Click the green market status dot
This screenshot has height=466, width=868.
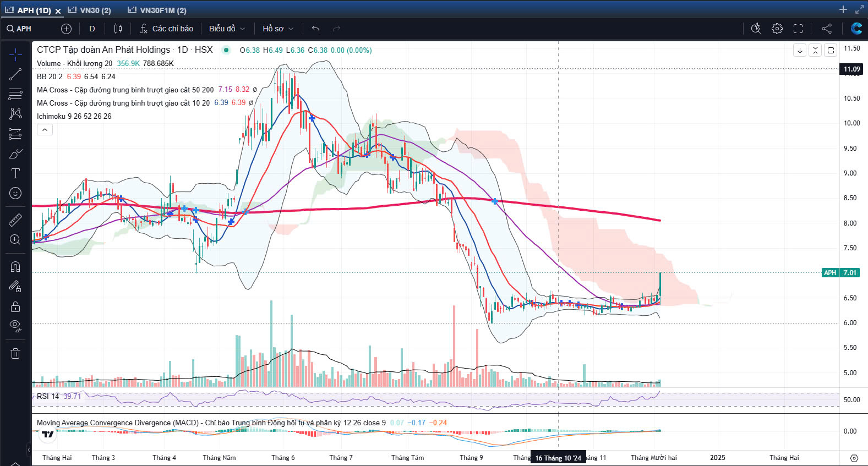pyautogui.click(x=226, y=50)
